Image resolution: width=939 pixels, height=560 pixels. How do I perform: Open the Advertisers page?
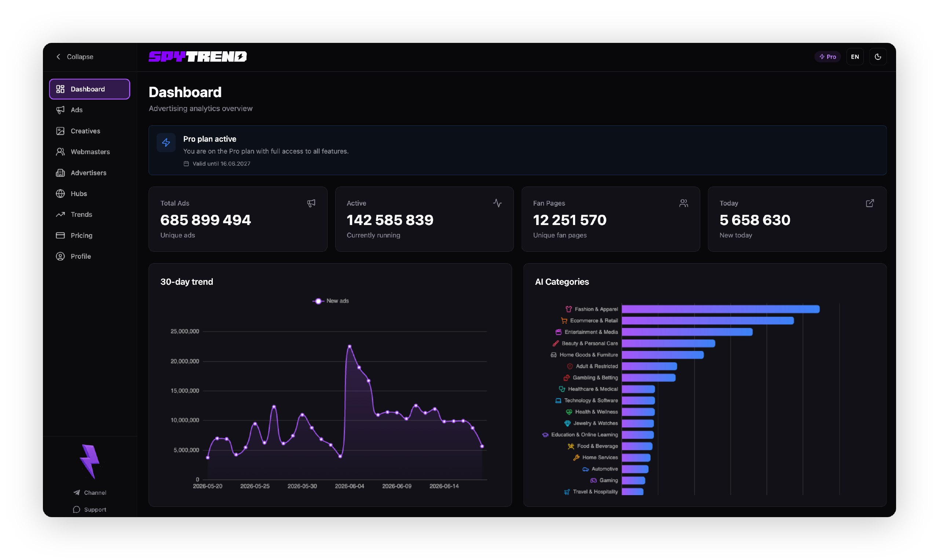tap(89, 173)
